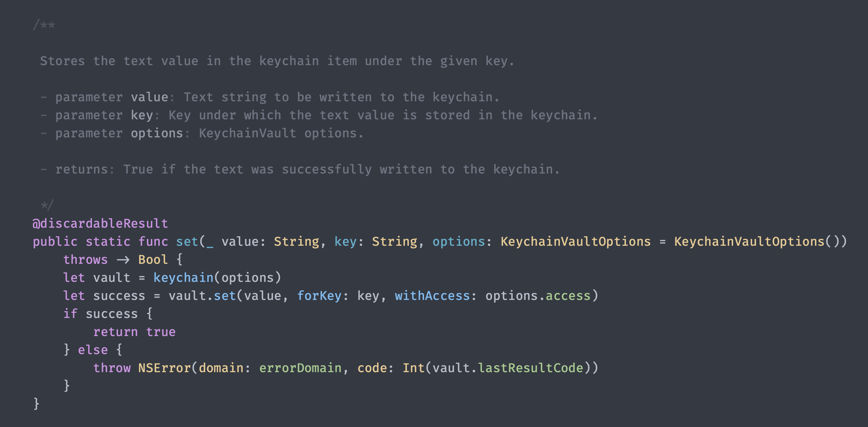Place cursor on the static keyword
Screen dimensions: 868x427
point(108,242)
